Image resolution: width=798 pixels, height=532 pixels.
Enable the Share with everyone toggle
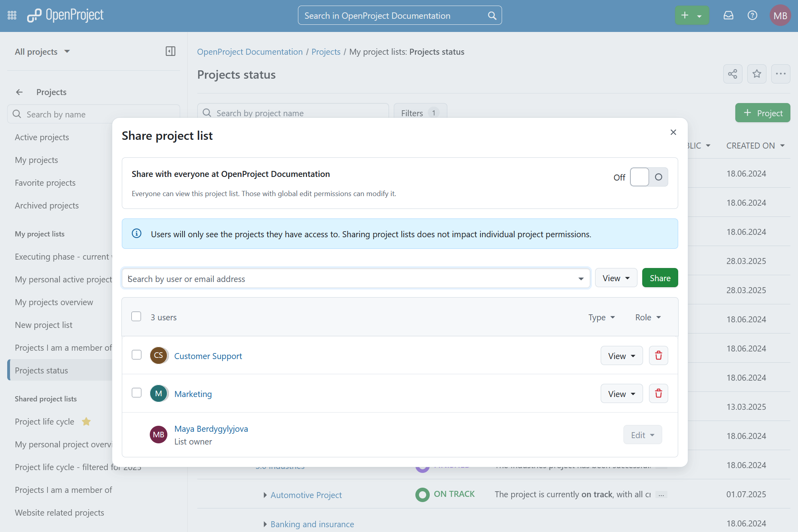(649, 177)
